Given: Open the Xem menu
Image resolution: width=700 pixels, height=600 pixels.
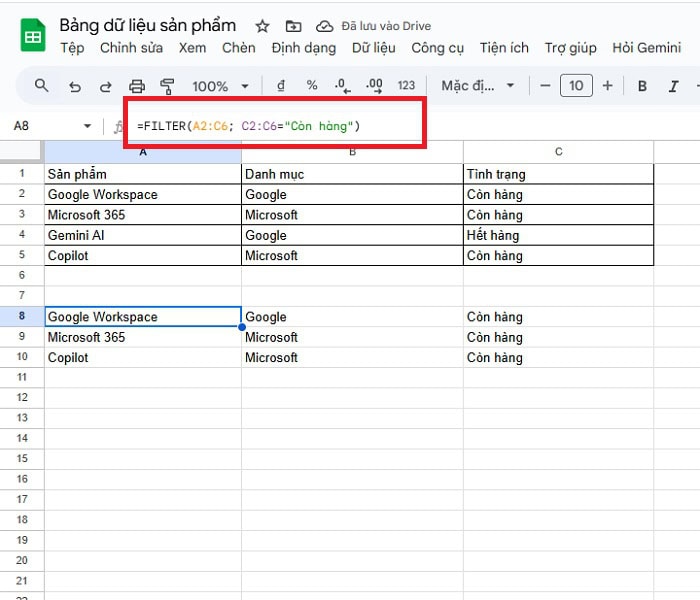Looking at the screenshot, I should [192, 48].
